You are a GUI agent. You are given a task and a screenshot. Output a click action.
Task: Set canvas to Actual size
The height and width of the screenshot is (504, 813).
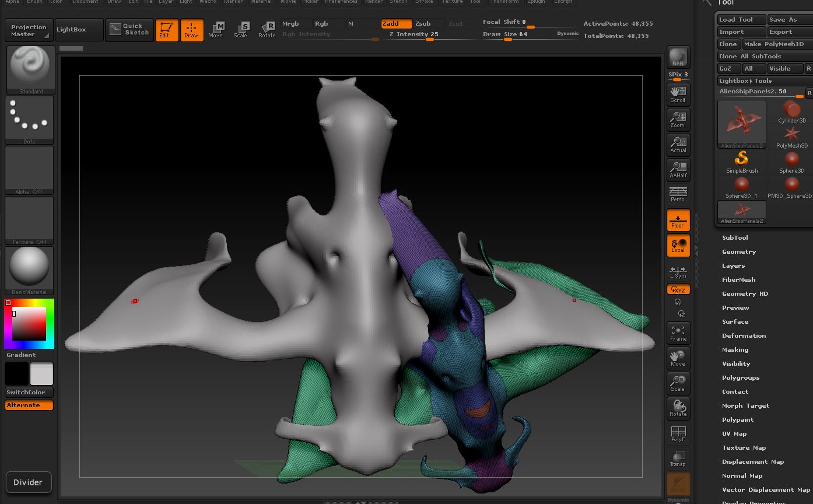678,145
